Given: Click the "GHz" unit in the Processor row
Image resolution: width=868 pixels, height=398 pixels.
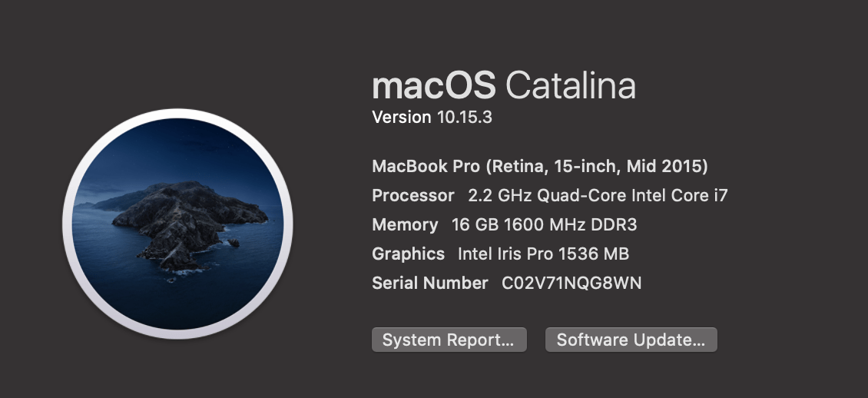Looking at the screenshot, I should 514,196.
